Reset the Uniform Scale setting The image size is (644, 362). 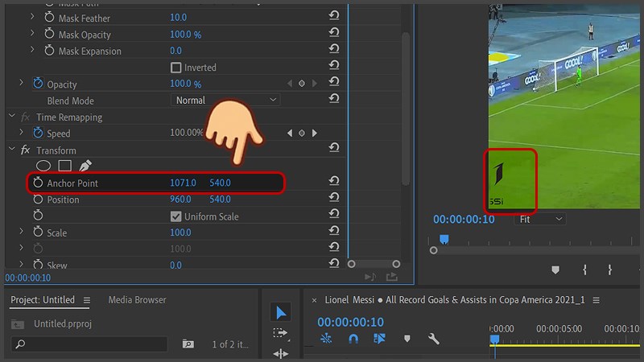[x=334, y=214]
